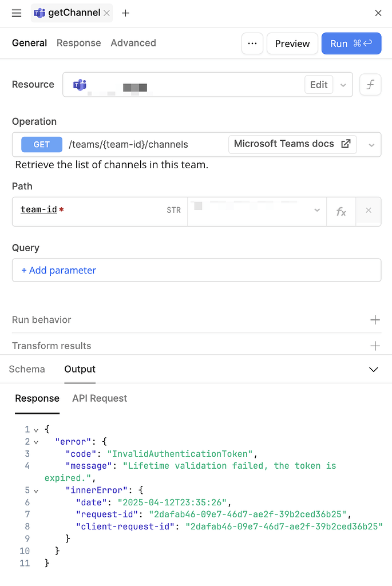392x586 pixels.
Task: Click the fx icon on the team-id parameter
Action: (x=341, y=211)
